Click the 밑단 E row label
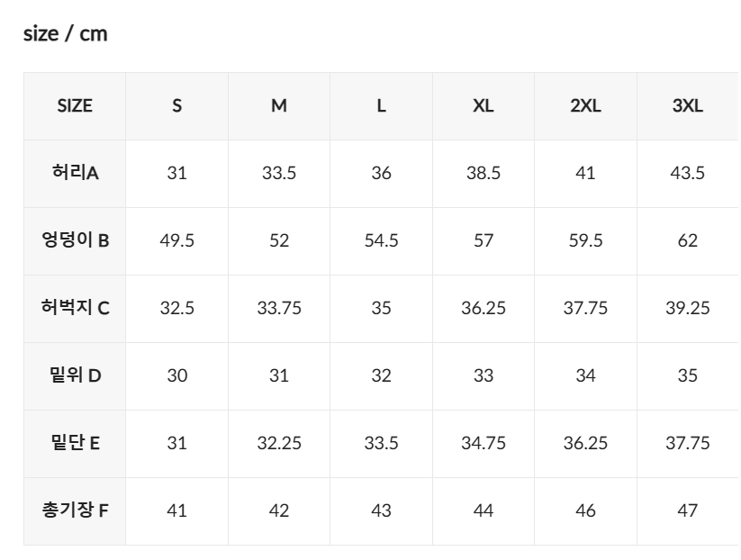This screenshot has width=741, height=560. pos(75,444)
